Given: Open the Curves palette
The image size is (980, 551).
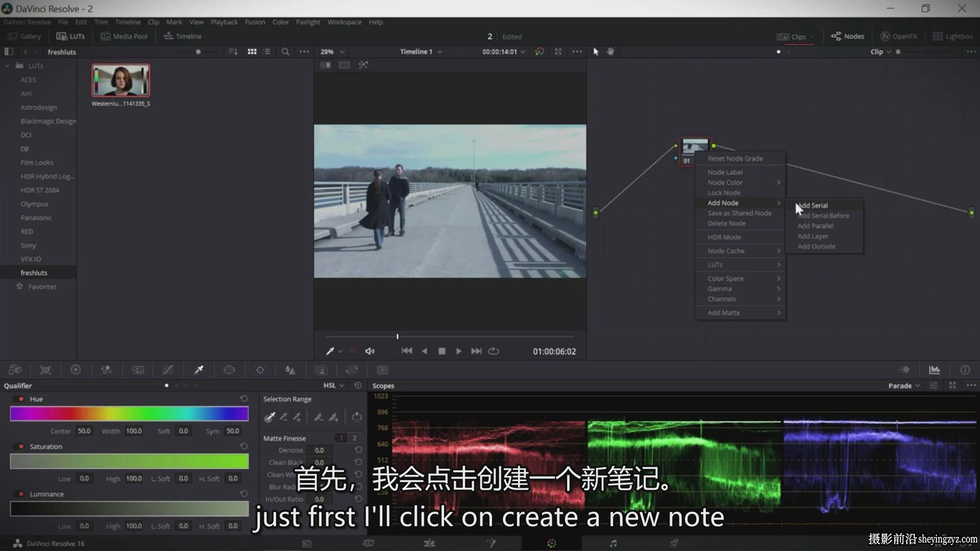Looking at the screenshot, I should click(168, 370).
